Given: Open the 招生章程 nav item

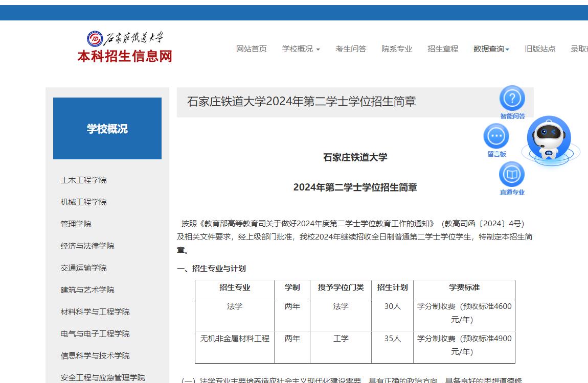Looking at the screenshot, I should point(443,49).
